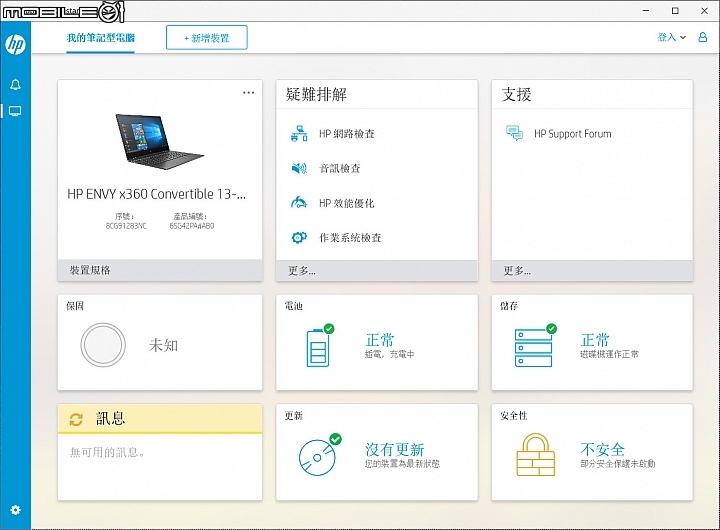Open HP 效能優化 link
This screenshot has height=530, width=720.
point(347,203)
